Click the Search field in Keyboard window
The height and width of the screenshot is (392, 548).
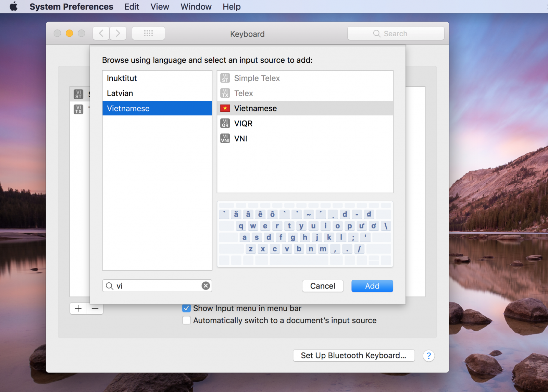396,34
